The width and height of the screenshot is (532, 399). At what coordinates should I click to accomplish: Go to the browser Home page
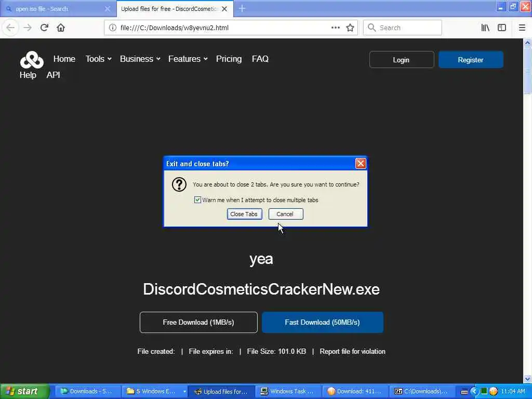[x=61, y=28]
